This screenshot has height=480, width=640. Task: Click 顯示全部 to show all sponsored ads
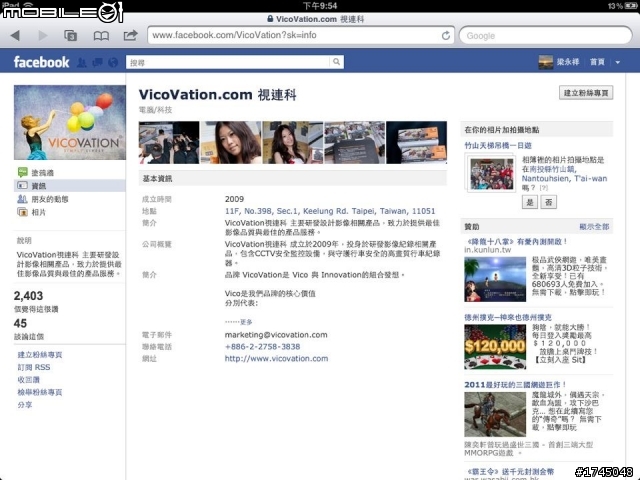594,227
